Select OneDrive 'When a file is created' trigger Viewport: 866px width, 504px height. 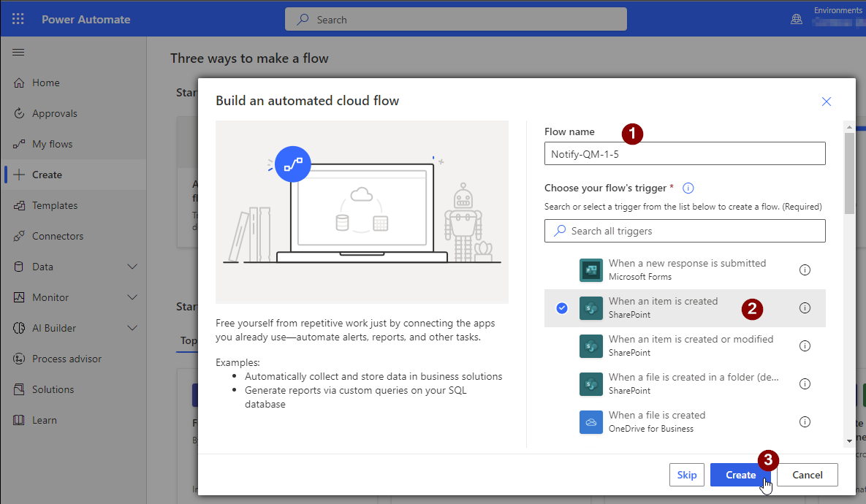tap(685, 422)
